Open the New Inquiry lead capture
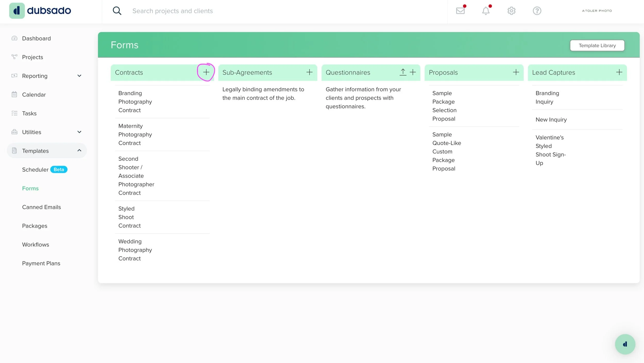Viewport: 644px width, 363px height. [x=551, y=120]
